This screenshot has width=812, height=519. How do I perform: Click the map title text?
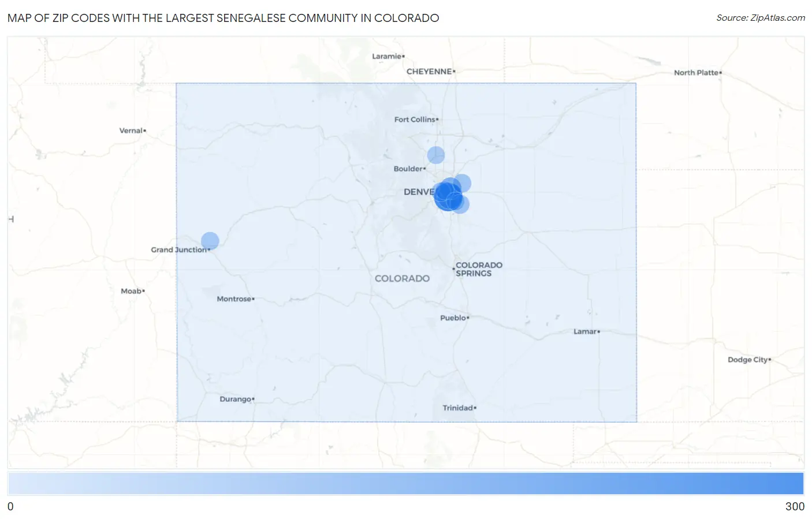click(x=223, y=18)
